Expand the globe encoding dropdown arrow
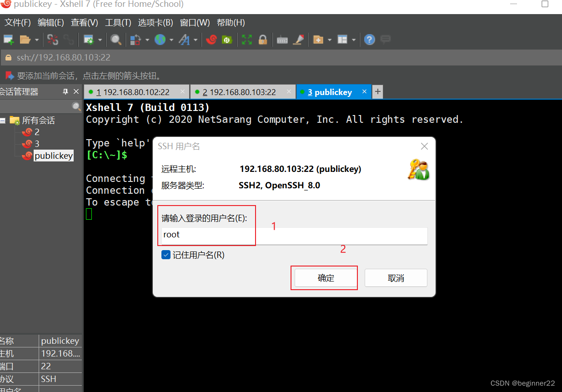562x392 pixels. tap(171, 40)
